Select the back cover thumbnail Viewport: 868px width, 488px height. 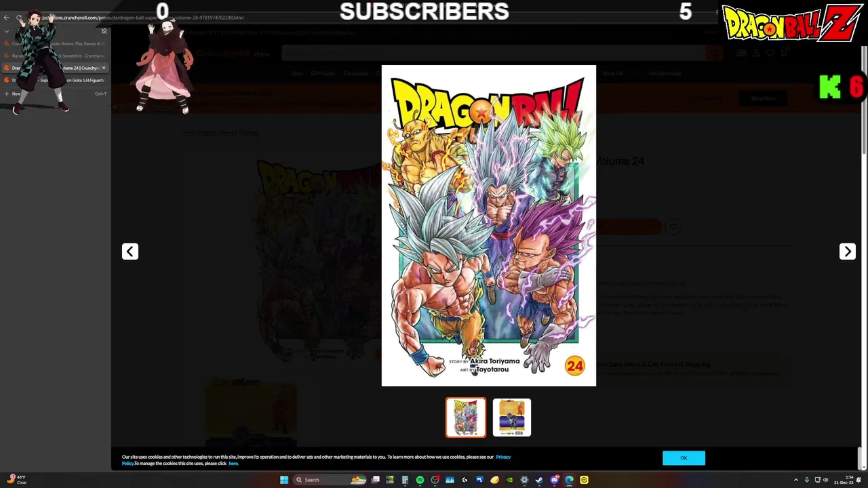point(511,418)
